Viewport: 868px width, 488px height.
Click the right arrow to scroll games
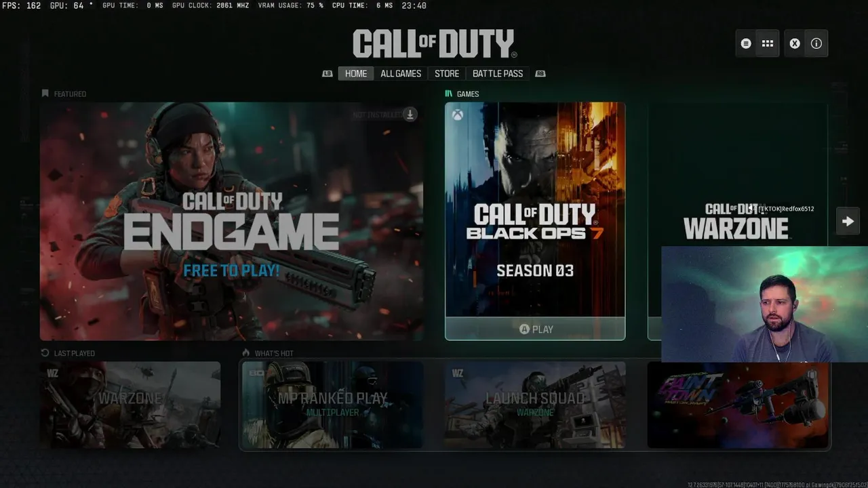848,221
